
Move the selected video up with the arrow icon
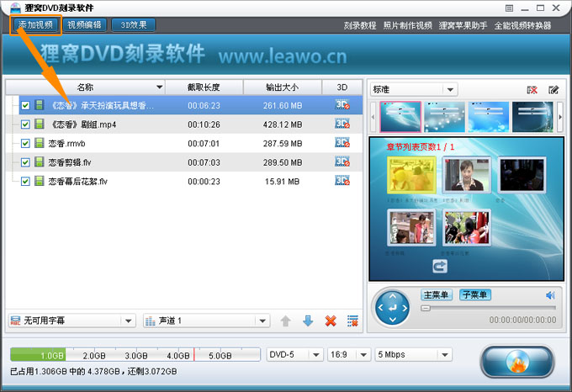tap(286, 320)
